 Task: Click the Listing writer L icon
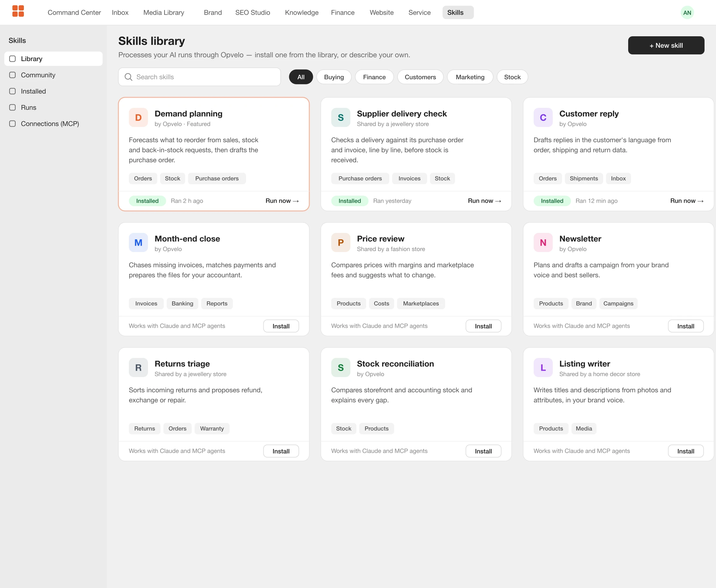tap(543, 367)
